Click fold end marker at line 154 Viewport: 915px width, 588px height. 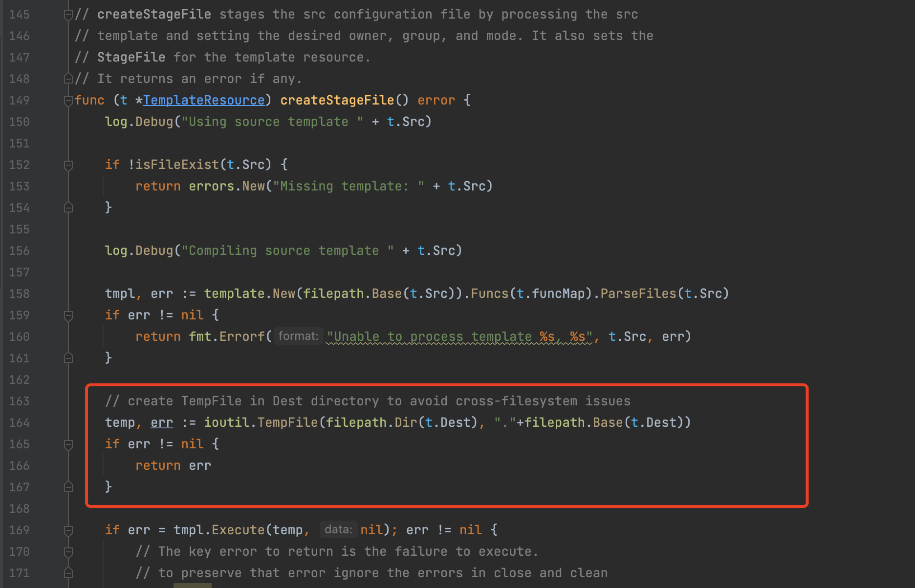coord(68,208)
